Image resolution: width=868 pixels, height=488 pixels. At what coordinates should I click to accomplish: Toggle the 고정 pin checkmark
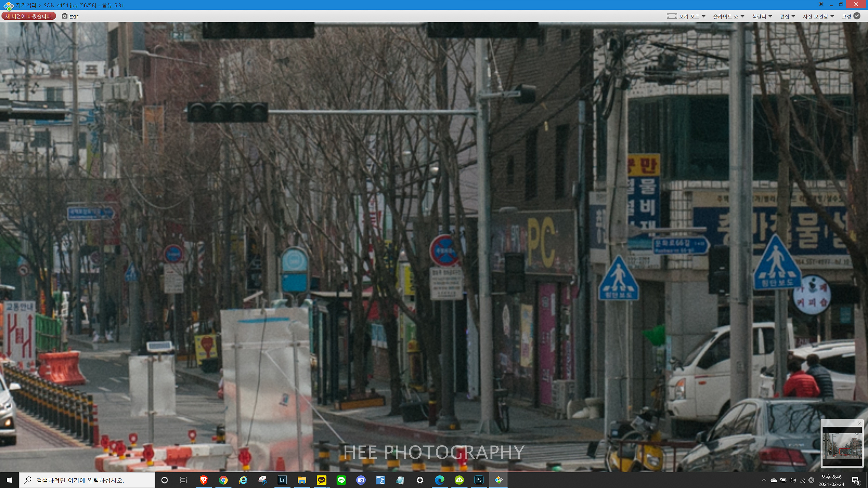pos(857,16)
